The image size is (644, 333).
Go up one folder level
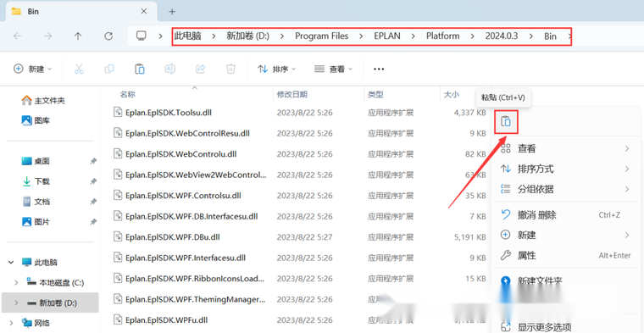pyautogui.click(x=78, y=36)
